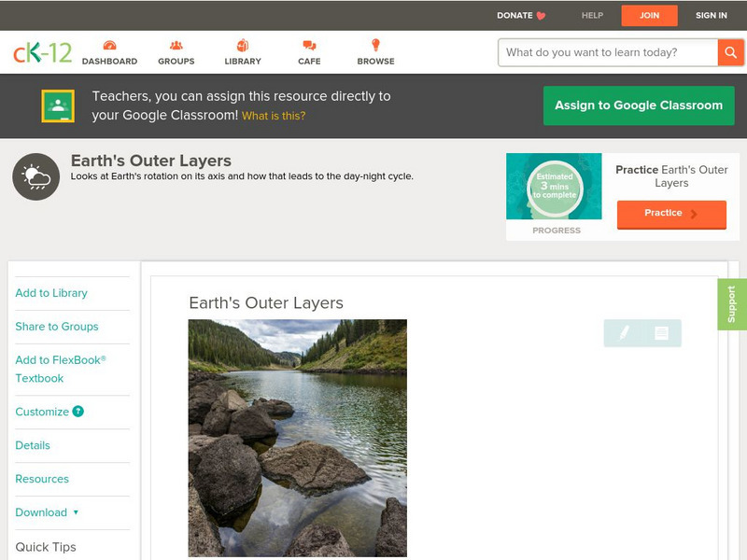Open the Dashboard gauge icon
Image resolution: width=747 pixels, height=560 pixels.
[109, 45]
